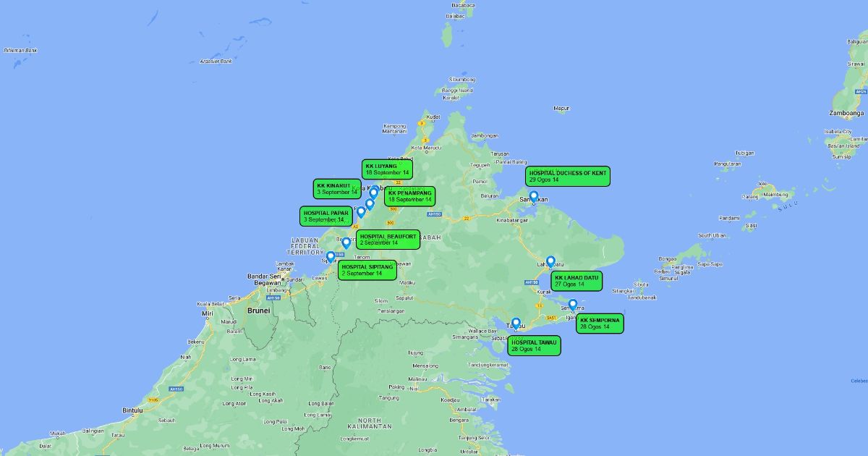The height and width of the screenshot is (456, 868).
Task: Select the Tawau location pin
Action: point(516,324)
